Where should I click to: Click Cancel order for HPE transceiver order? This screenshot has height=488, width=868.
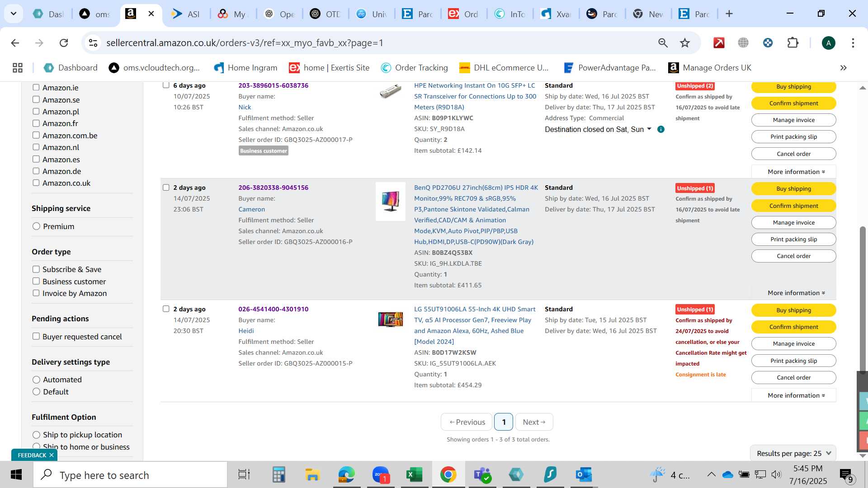(793, 154)
